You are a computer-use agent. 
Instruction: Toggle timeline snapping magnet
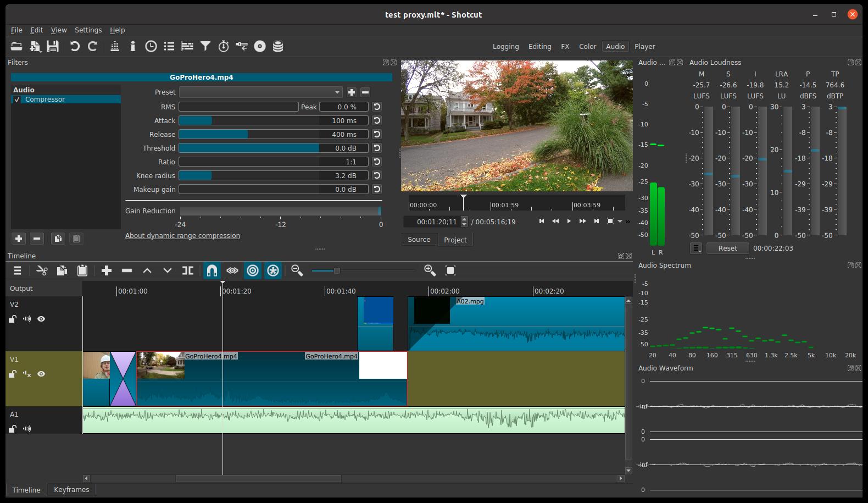pos(212,270)
